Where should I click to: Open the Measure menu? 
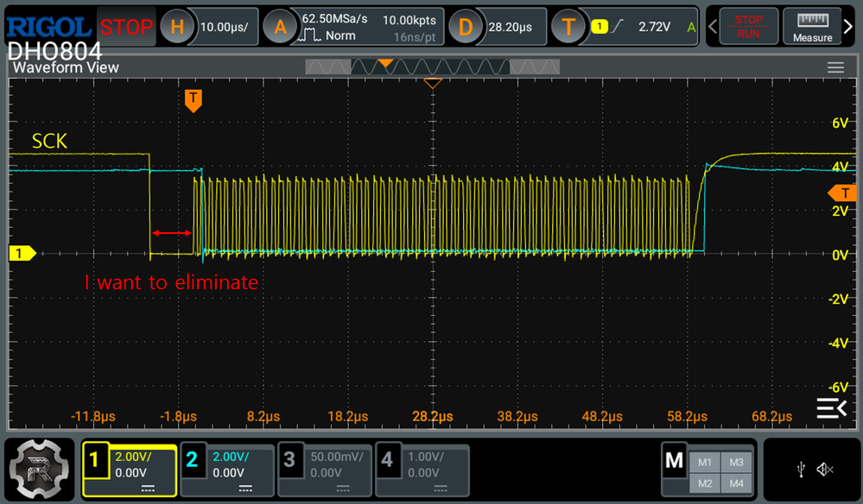pyautogui.click(x=812, y=27)
